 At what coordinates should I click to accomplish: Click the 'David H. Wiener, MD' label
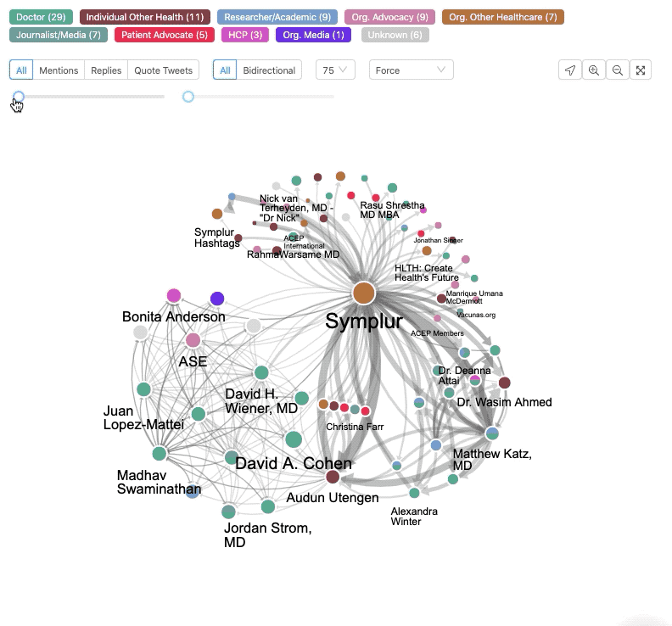261,401
